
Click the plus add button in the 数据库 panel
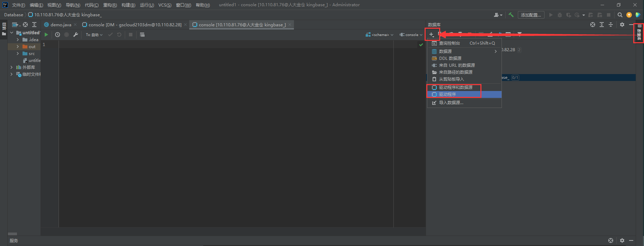tap(432, 35)
